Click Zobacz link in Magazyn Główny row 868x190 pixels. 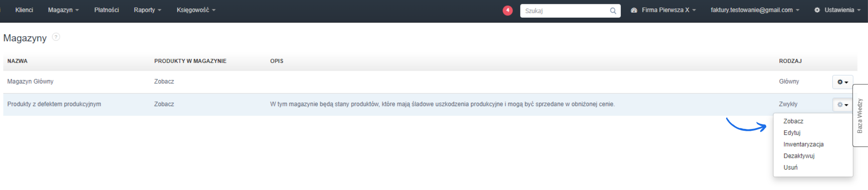click(x=164, y=81)
